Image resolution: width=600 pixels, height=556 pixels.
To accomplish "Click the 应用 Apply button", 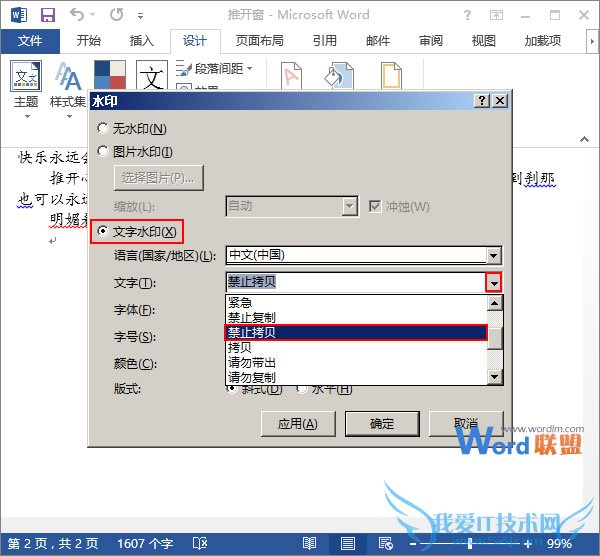I will coord(298,424).
